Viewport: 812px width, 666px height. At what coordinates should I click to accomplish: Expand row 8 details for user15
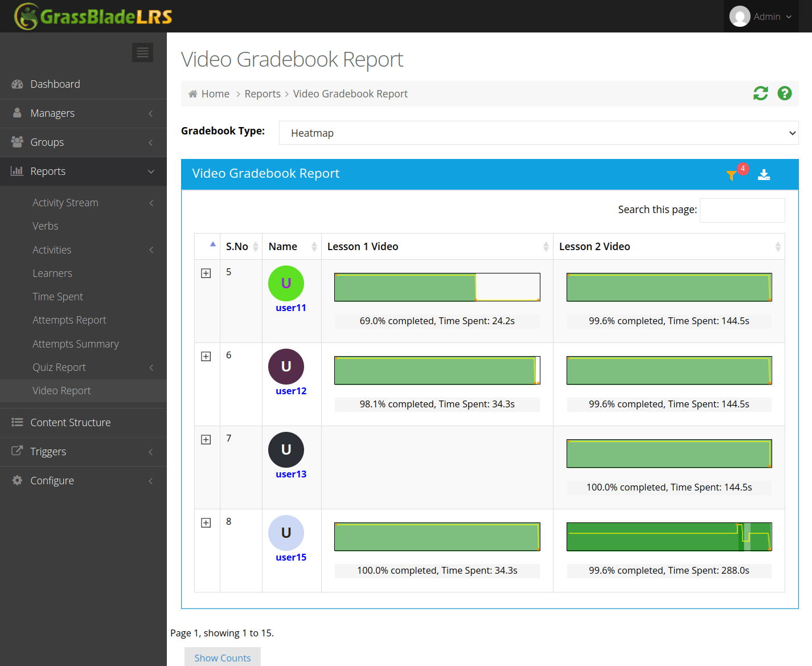(206, 523)
